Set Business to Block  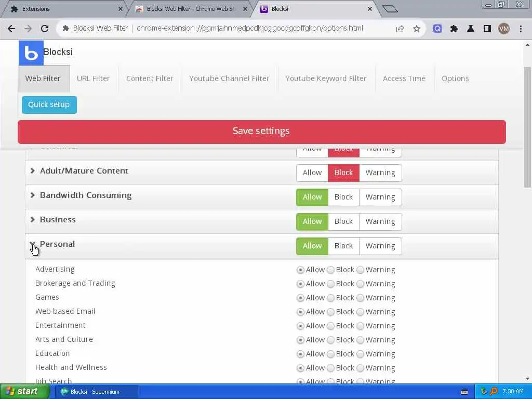coord(343,221)
